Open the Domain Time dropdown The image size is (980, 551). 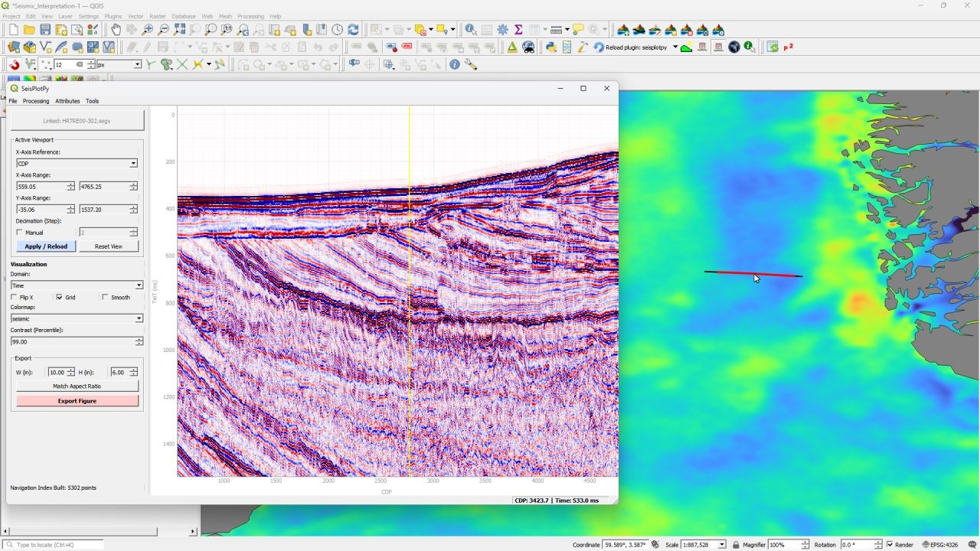pos(77,285)
